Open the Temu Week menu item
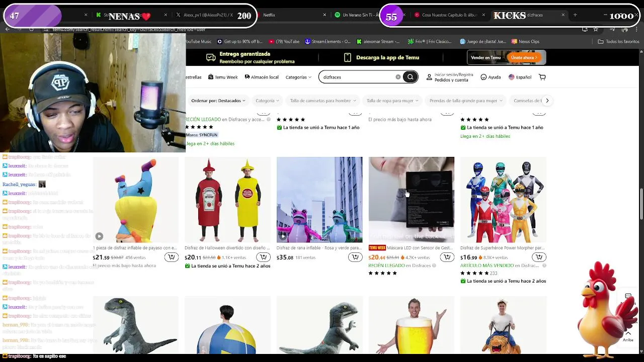 tap(223, 77)
